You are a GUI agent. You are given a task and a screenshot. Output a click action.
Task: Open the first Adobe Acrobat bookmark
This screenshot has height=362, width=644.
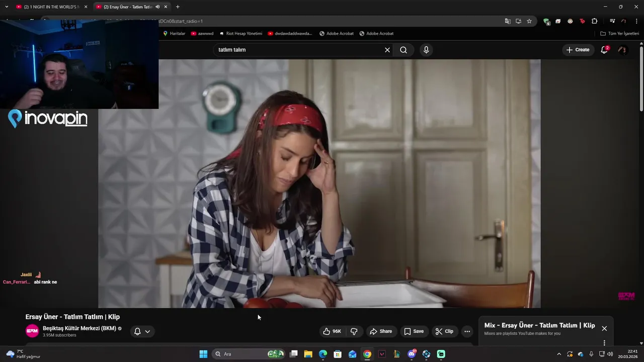click(x=337, y=33)
